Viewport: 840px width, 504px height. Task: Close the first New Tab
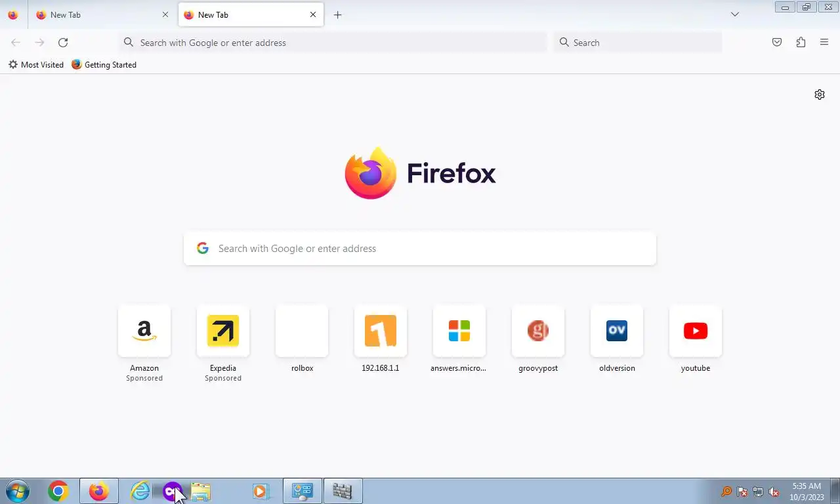pos(165,14)
